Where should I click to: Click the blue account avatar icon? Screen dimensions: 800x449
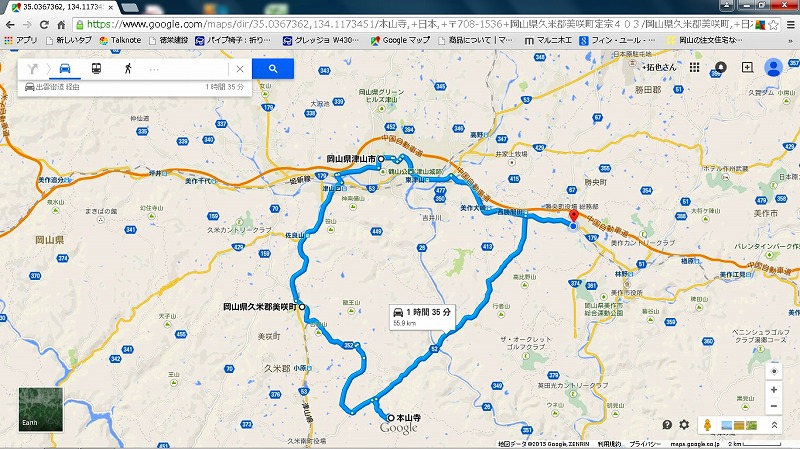[x=773, y=67]
